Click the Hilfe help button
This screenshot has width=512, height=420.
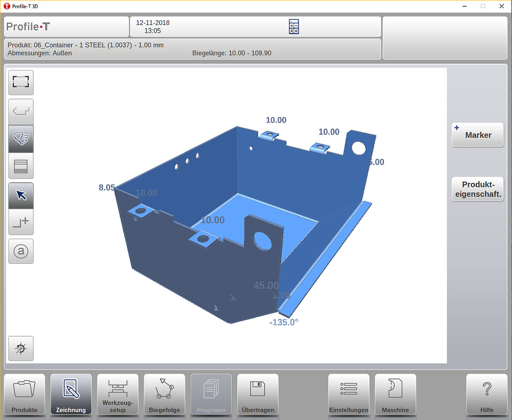coord(486,394)
